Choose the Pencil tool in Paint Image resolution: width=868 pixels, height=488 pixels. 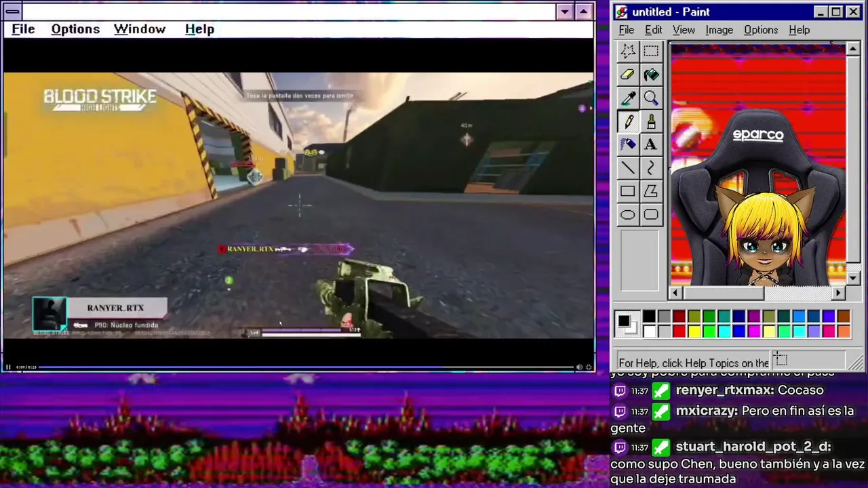click(628, 121)
